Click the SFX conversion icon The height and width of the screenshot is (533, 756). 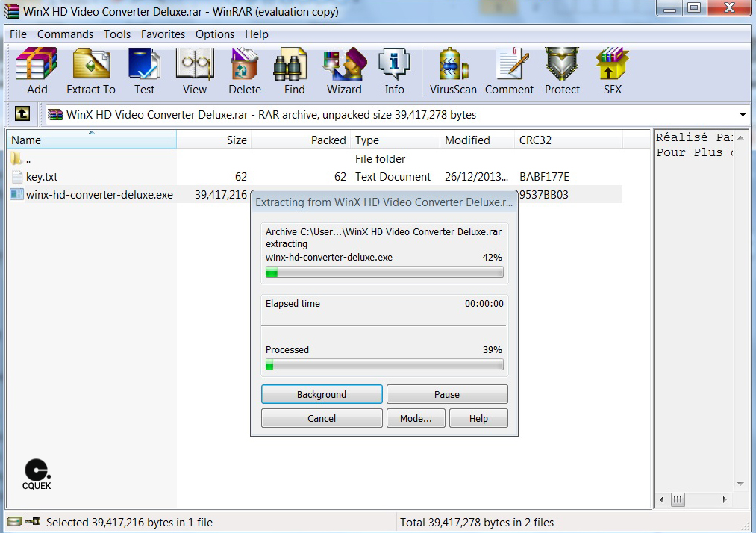click(612, 63)
